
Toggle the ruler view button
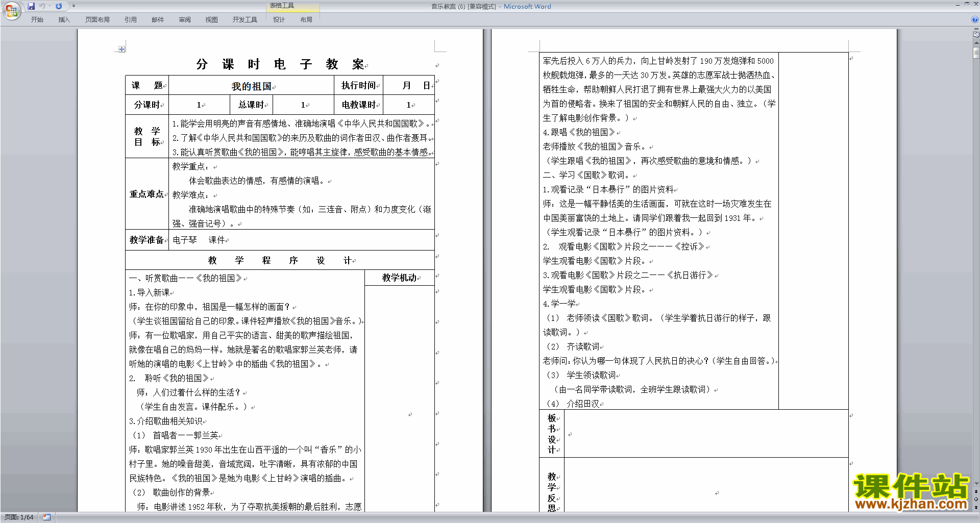coord(976,35)
